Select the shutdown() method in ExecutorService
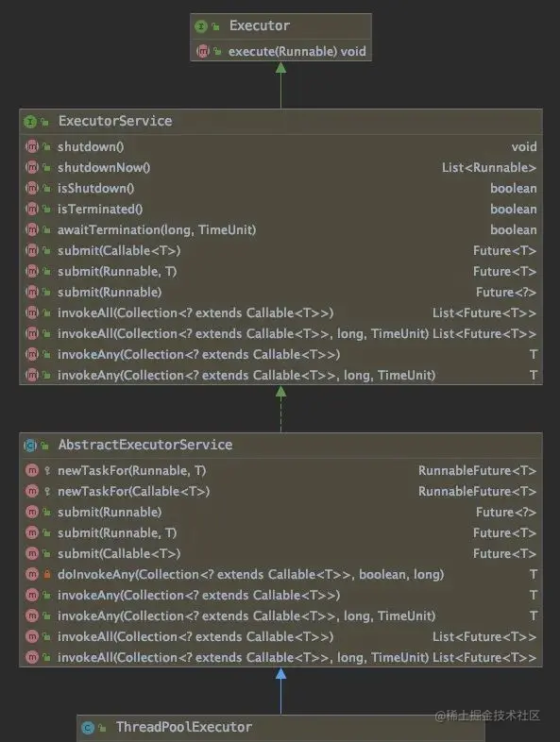 coord(280,146)
